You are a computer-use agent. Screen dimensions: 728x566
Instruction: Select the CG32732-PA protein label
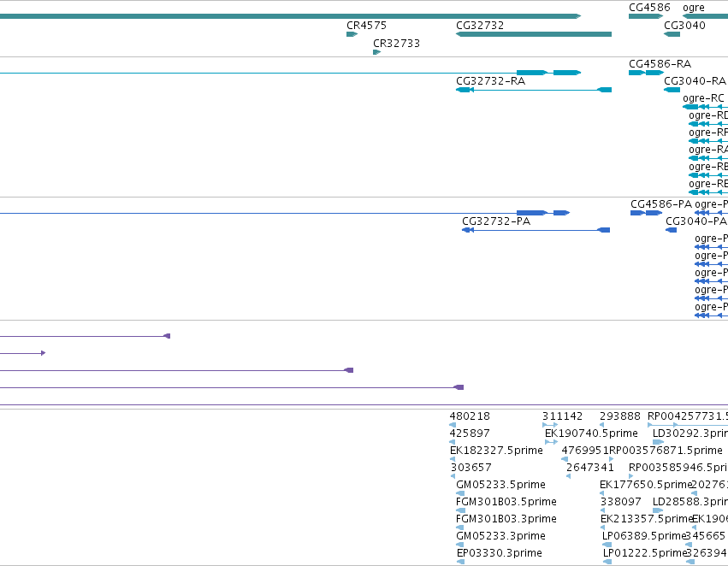(496, 221)
